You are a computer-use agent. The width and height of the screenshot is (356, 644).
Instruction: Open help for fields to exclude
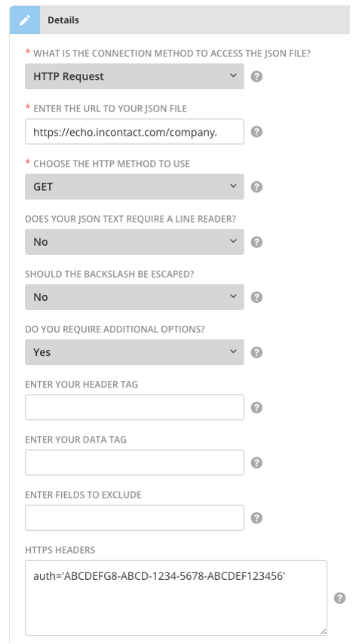pos(256,518)
